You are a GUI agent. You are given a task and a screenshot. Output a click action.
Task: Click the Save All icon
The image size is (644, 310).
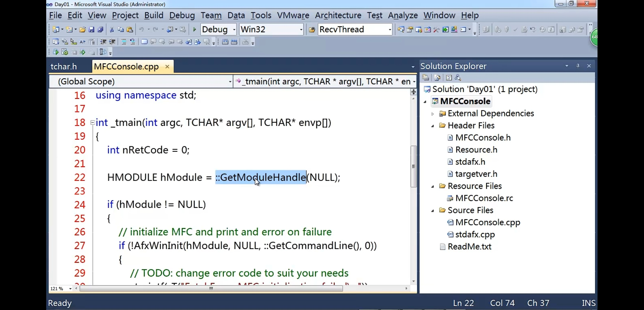click(x=100, y=30)
